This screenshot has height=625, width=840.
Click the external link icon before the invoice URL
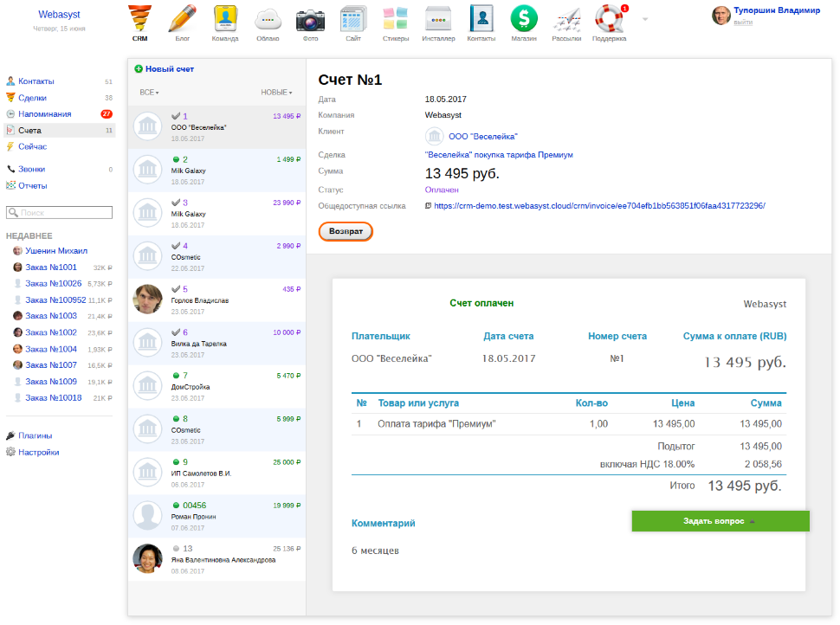[428, 206]
